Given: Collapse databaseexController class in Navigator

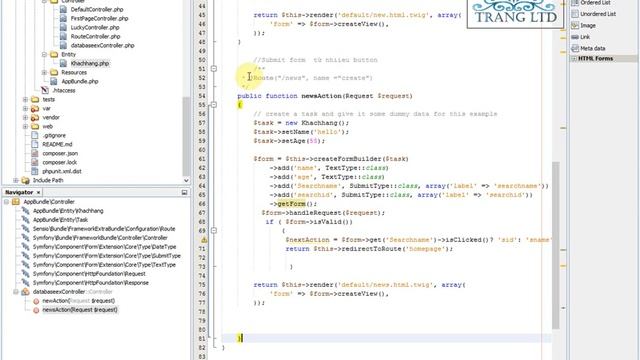Looking at the screenshot, I should pos(16,291).
